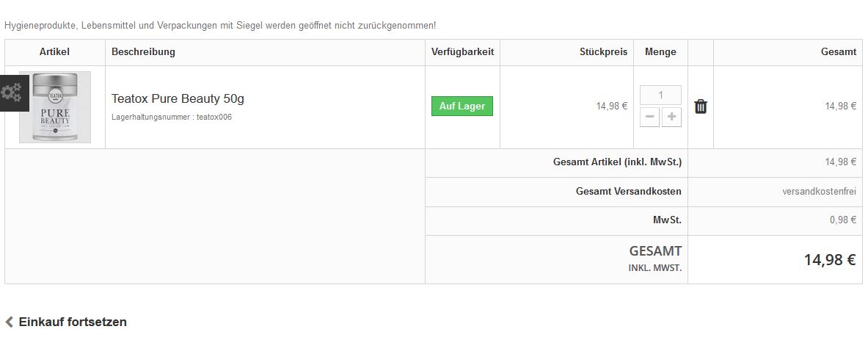Click the versandkostenfrei shipping value
The height and width of the screenshot is (354, 868).
click(x=820, y=192)
